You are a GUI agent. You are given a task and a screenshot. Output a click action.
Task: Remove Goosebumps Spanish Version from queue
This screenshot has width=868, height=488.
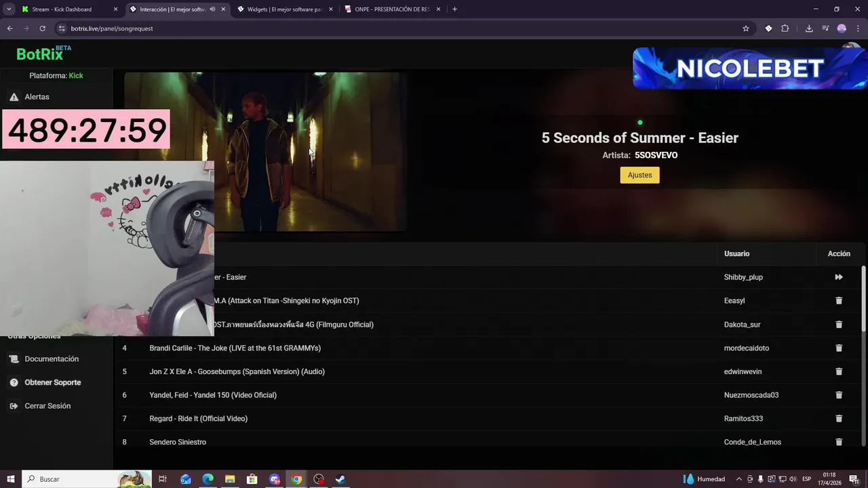point(839,371)
